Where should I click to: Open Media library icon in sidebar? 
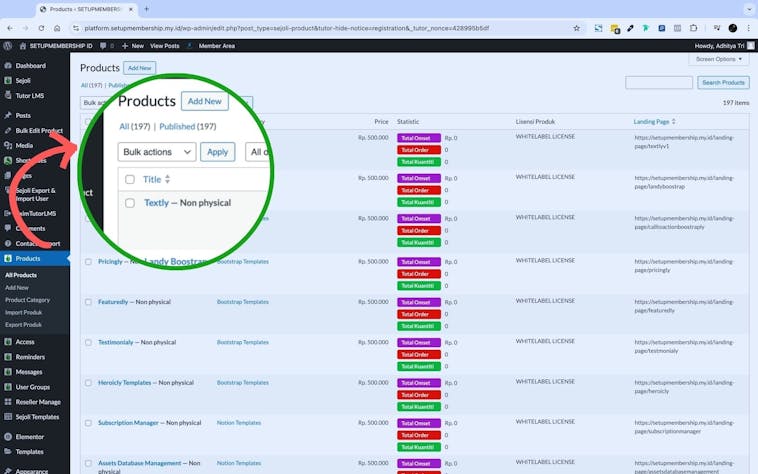(x=7, y=145)
